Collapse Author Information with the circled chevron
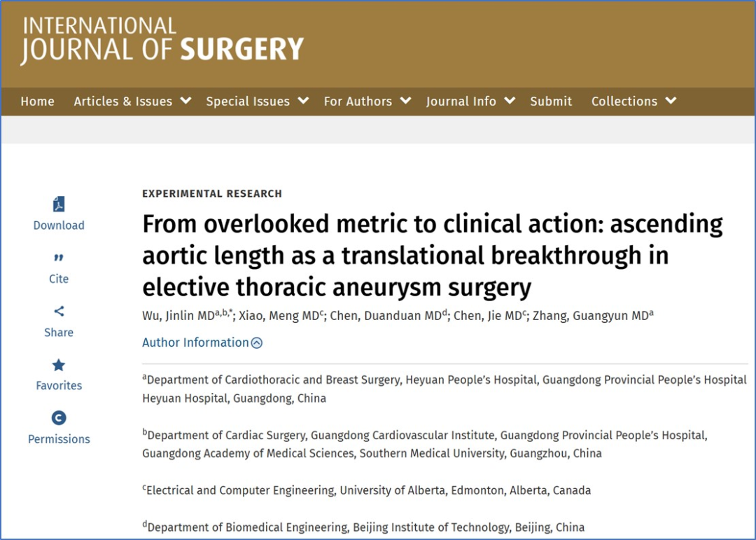This screenshot has height=540, width=756. click(x=257, y=343)
